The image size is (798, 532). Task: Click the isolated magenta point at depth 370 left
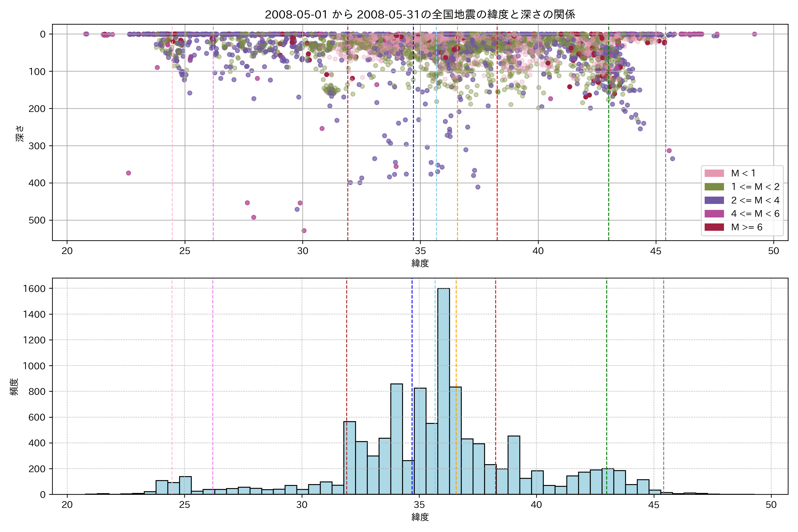click(129, 173)
